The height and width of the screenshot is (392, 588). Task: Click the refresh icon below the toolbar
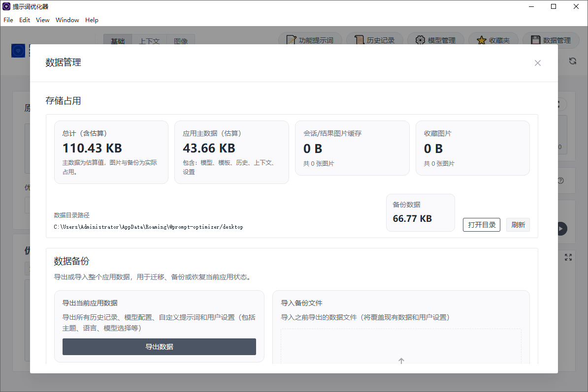tap(572, 61)
